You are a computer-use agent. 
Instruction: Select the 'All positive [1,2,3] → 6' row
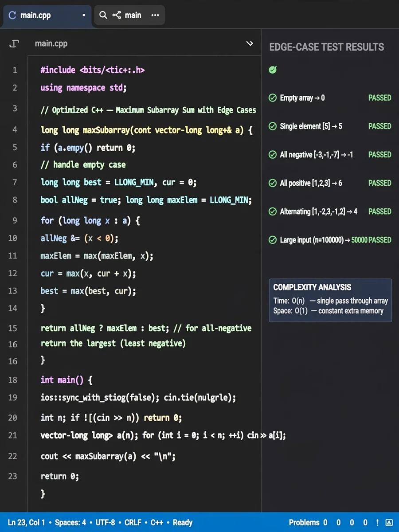point(330,183)
